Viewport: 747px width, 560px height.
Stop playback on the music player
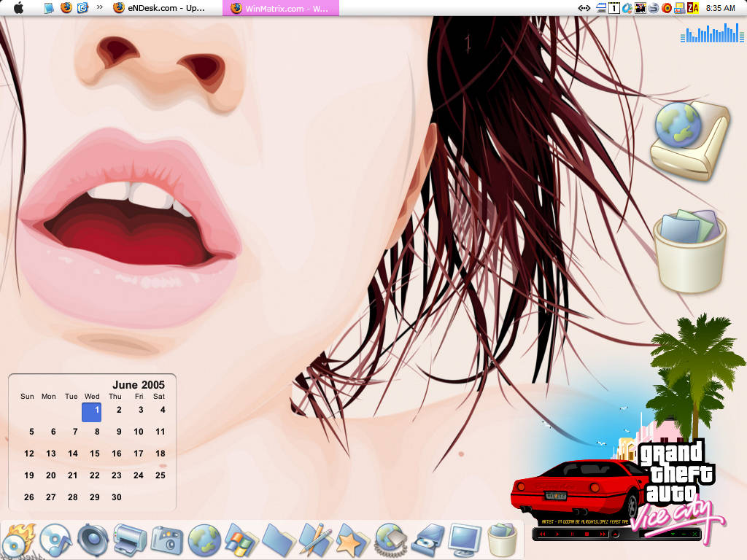[x=587, y=534]
